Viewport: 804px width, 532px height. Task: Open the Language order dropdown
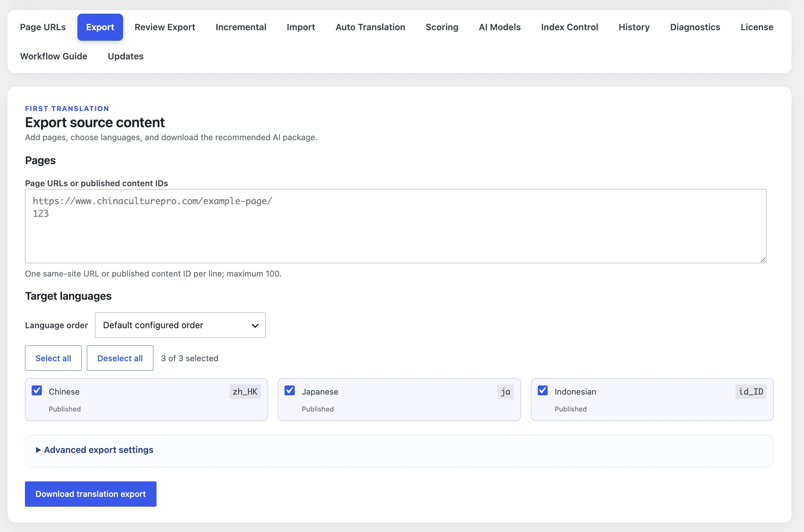[180, 325]
